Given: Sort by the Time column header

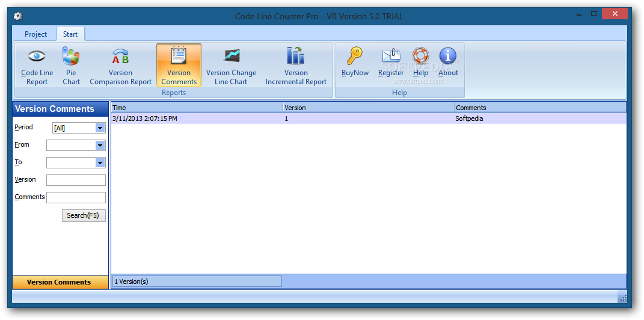Looking at the screenshot, I should pos(197,108).
